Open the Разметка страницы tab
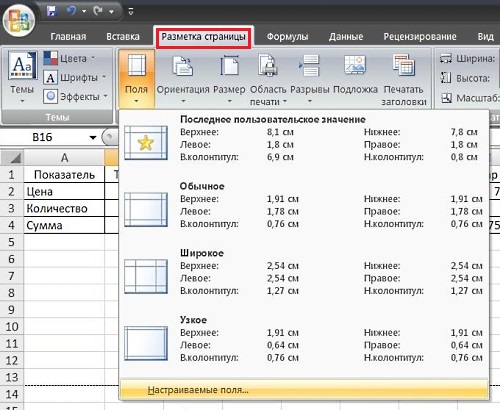The image size is (500, 410). pyautogui.click(x=204, y=36)
